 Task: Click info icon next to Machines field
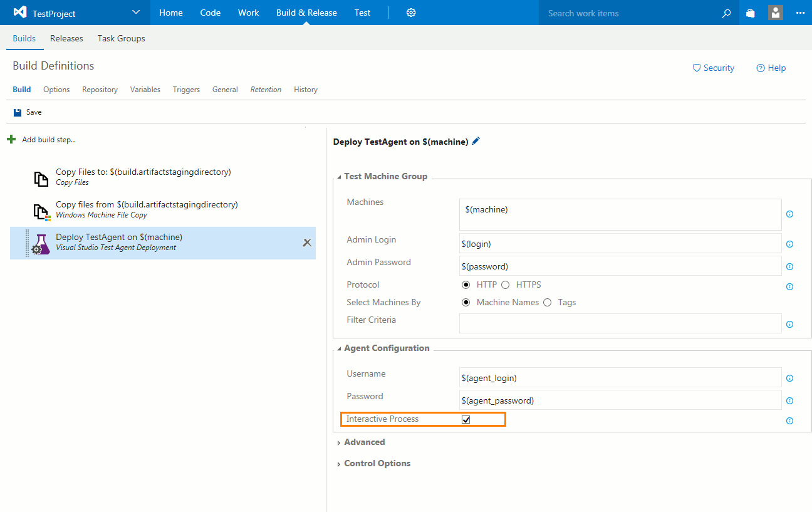pyautogui.click(x=789, y=214)
